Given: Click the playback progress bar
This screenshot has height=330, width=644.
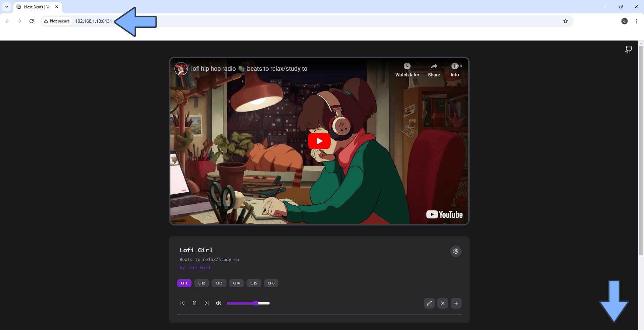Looking at the screenshot, I should (319, 315).
